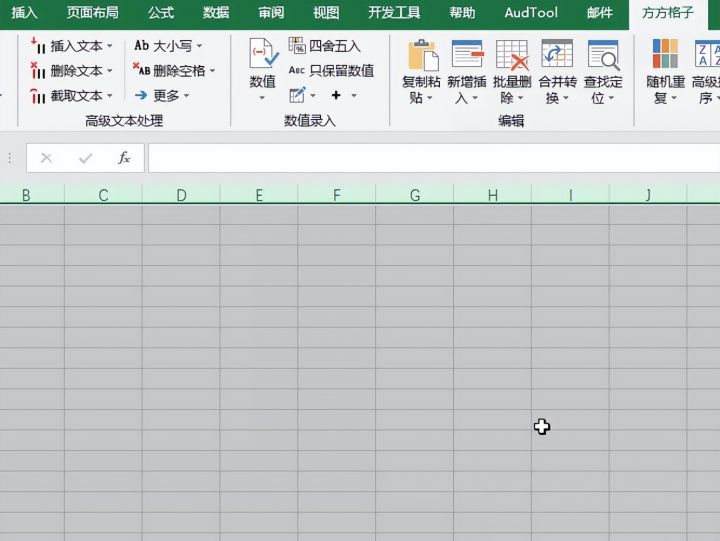Select column B header
Image resolution: width=720 pixels, height=541 pixels.
coord(32,195)
